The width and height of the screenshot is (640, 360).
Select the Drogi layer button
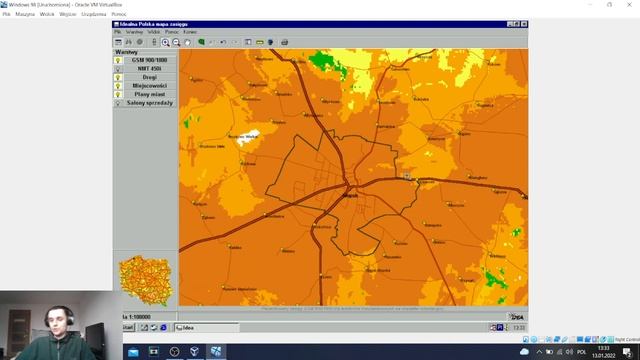click(x=149, y=77)
